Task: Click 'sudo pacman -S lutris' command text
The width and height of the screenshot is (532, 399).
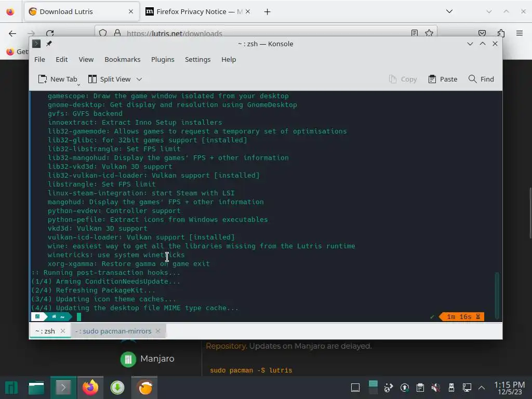Action: [251, 370]
